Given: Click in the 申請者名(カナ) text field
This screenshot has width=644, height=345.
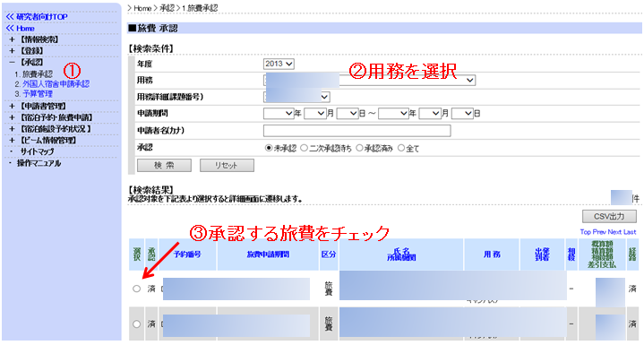Looking at the screenshot, I should pos(356,131).
